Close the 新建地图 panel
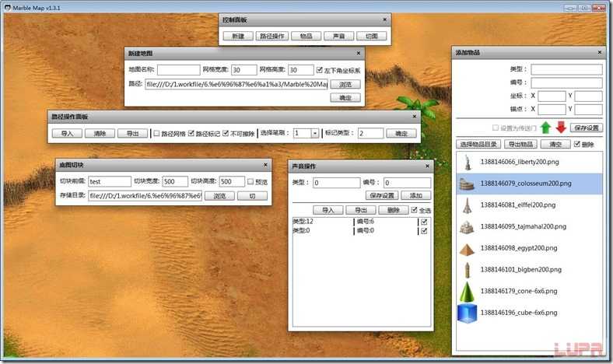613x364 pixels. pyautogui.click(x=358, y=53)
